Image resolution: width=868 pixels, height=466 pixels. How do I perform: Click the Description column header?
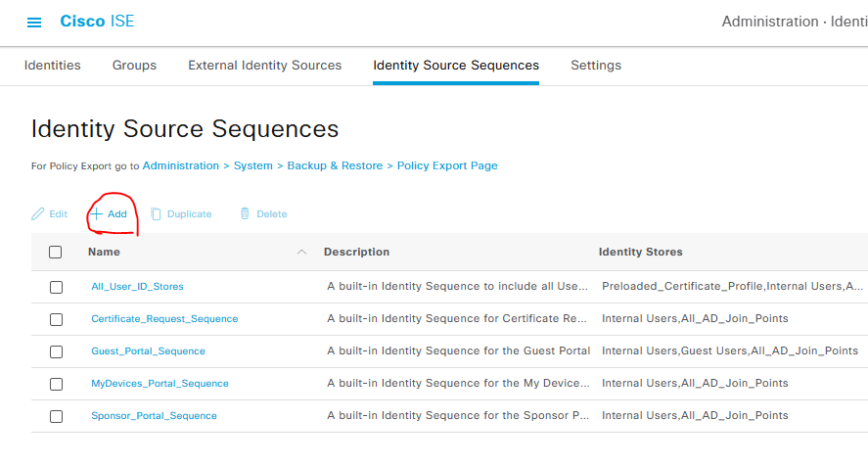(x=356, y=252)
